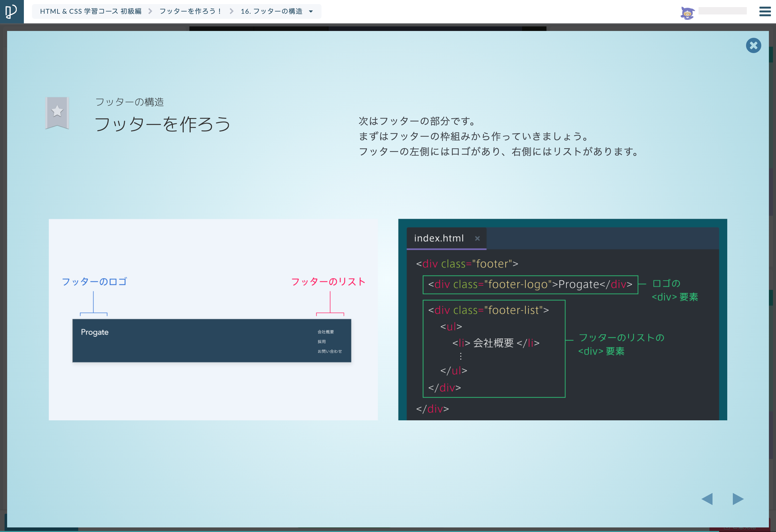Screen dimensions: 776x532
Task: Open the Progate logo home link
Action: click(x=12, y=11)
